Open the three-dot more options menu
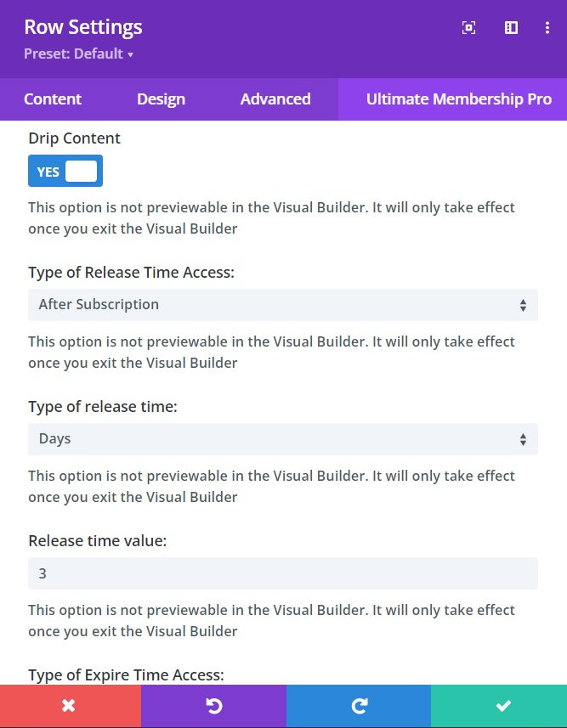The width and height of the screenshot is (567, 728). pyautogui.click(x=547, y=28)
